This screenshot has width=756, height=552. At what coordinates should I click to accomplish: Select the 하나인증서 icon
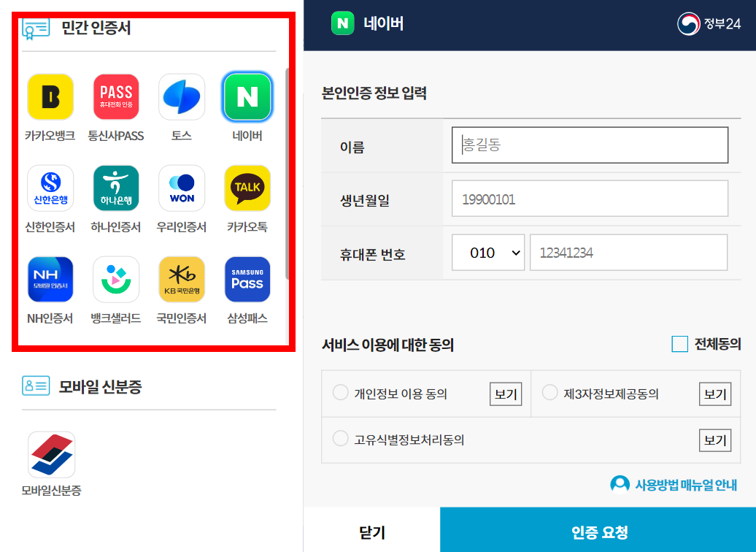pyautogui.click(x=115, y=188)
